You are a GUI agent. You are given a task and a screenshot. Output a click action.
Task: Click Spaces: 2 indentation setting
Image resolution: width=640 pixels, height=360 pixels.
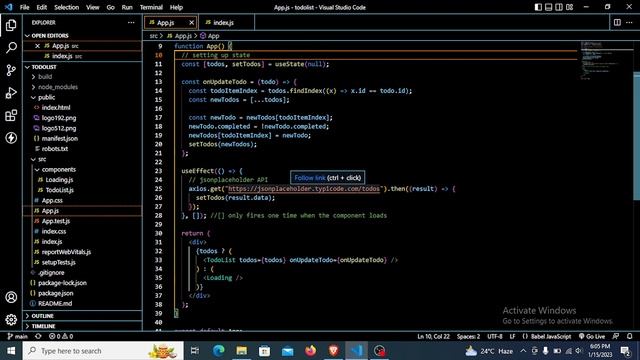[x=468, y=336]
